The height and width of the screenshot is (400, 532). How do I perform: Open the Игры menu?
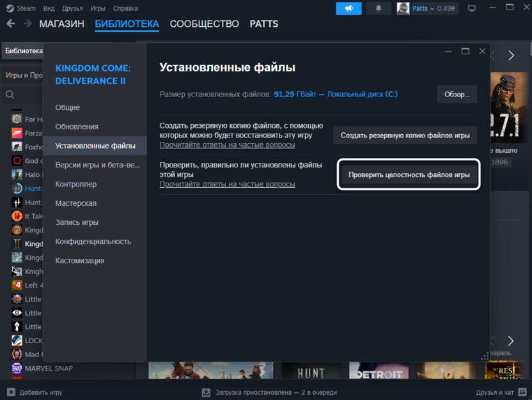coord(98,8)
